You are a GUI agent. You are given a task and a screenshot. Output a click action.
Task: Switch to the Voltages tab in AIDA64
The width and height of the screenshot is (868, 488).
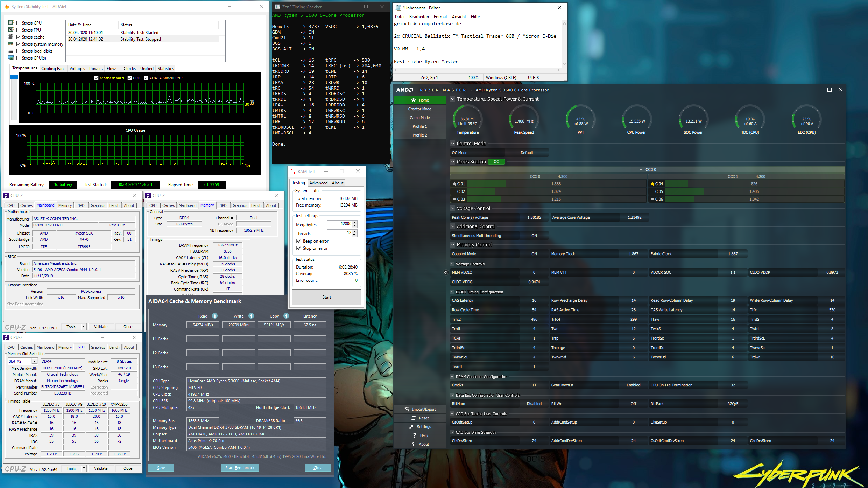pyautogui.click(x=77, y=69)
